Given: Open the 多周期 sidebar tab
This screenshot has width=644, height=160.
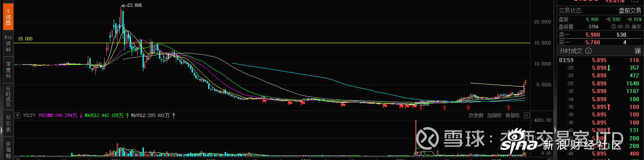Looking at the screenshot, I should click(8, 149).
